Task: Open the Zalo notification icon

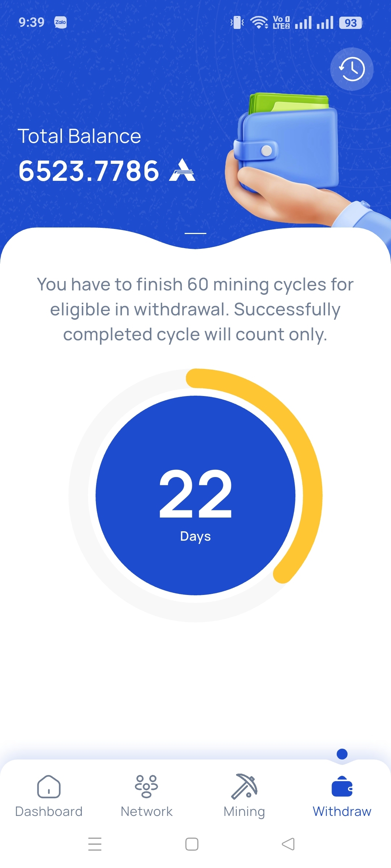Action: coord(60,22)
